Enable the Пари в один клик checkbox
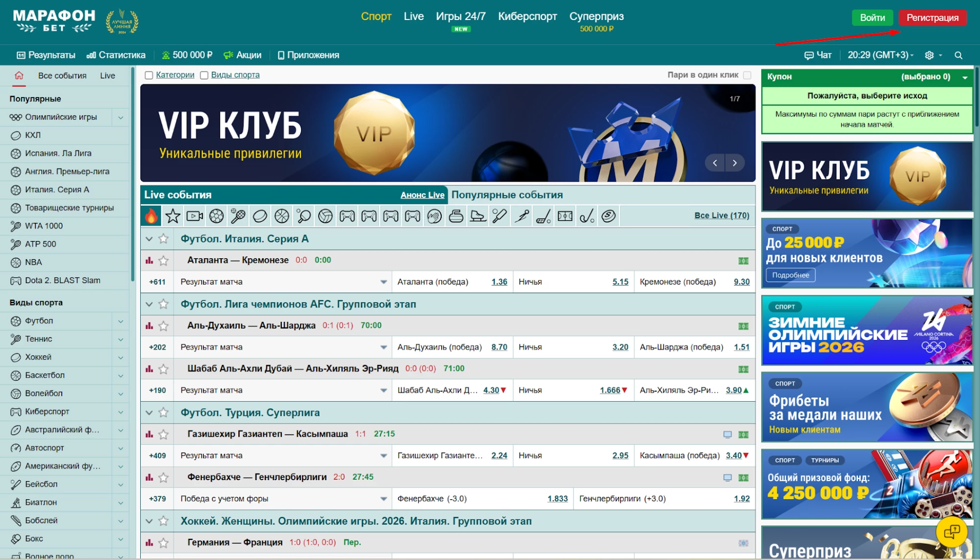This screenshot has width=980, height=560. pyautogui.click(x=747, y=75)
